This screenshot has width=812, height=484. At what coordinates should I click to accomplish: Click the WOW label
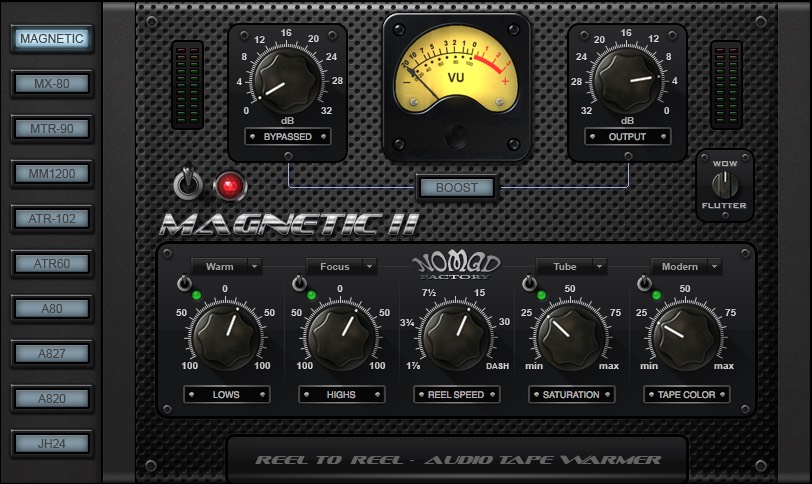click(724, 163)
